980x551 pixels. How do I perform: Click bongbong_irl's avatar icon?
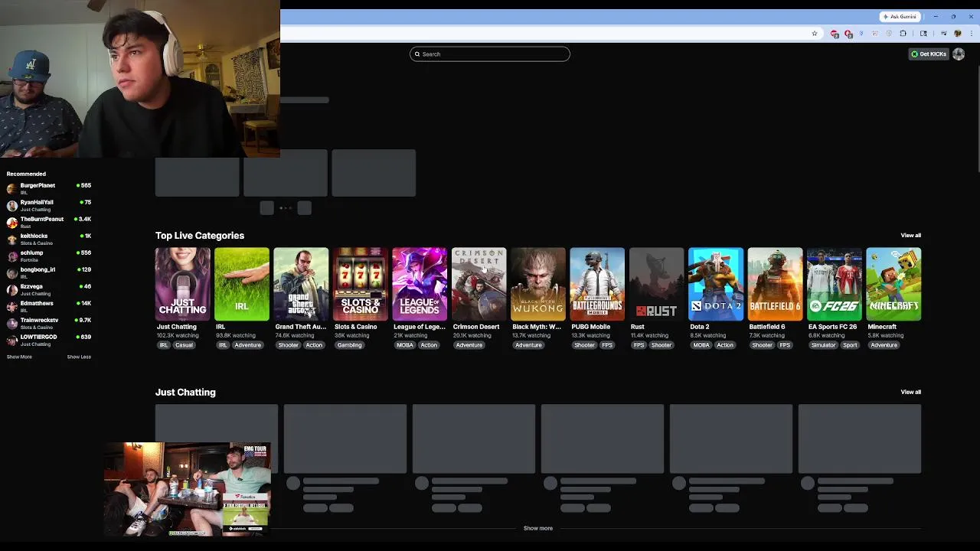click(12, 272)
